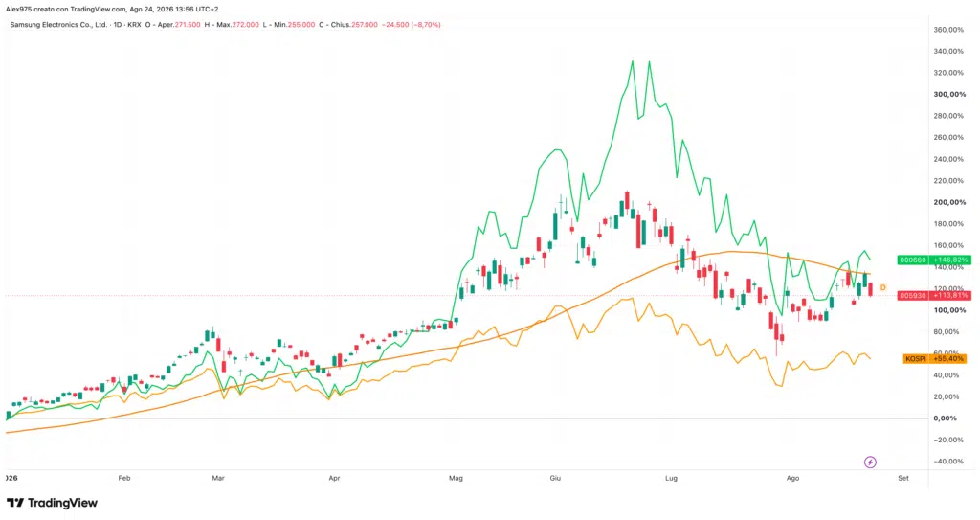Click the 0,00% price scale label
The height and width of the screenshot is (520, 980).
pyautogui.click(x=945, y=418)
